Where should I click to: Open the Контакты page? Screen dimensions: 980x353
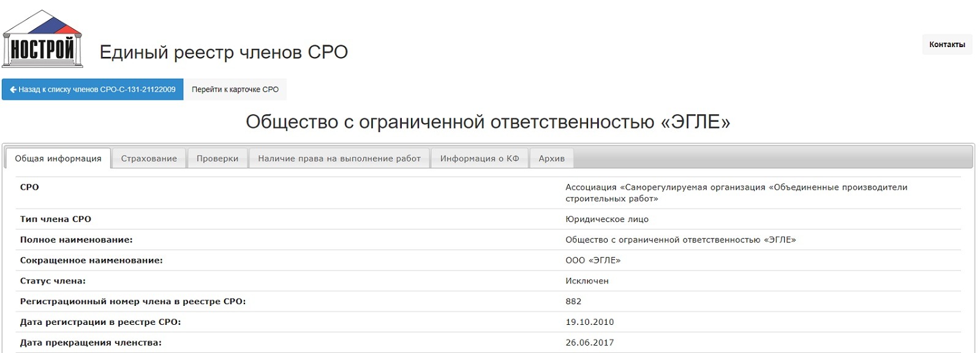click(946, 45)
